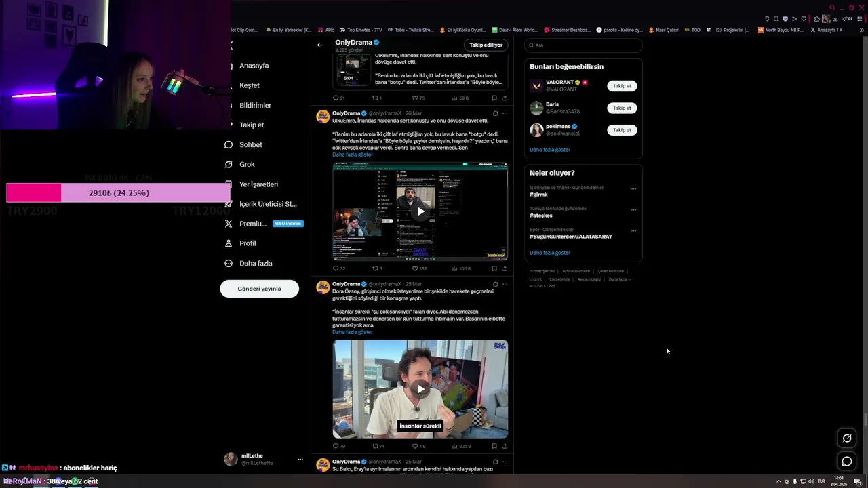
Task: Share the Dora Özsoy post
Action: (505, 446)
